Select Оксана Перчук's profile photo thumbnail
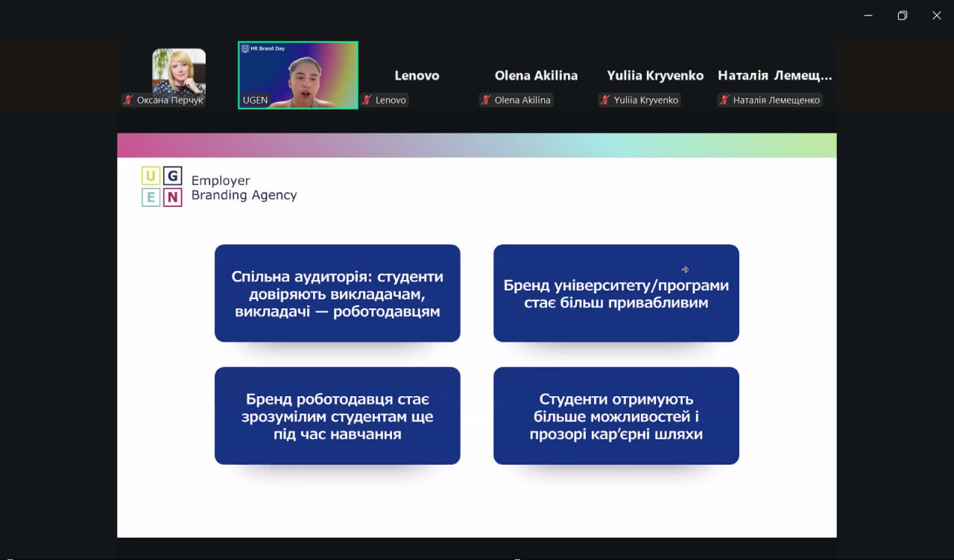Image resolution: width=954 pixels, height=560 pixels. point(179,71)
